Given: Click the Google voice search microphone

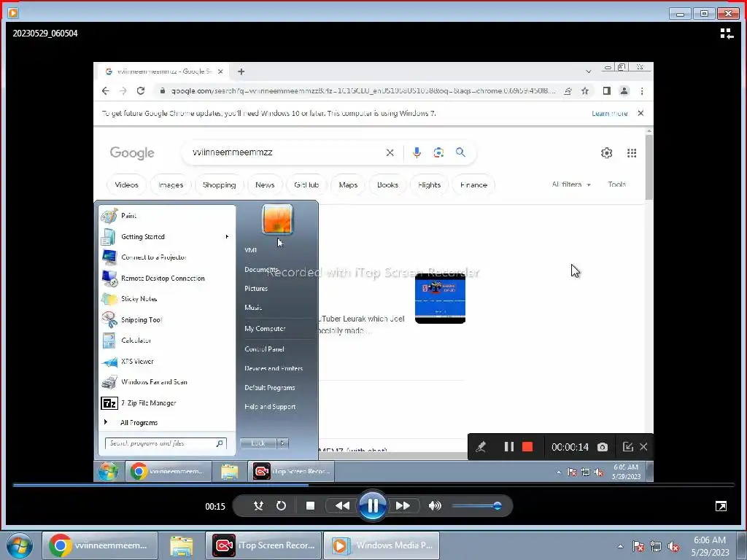Looking at the screenshot, I should (417, 152).
